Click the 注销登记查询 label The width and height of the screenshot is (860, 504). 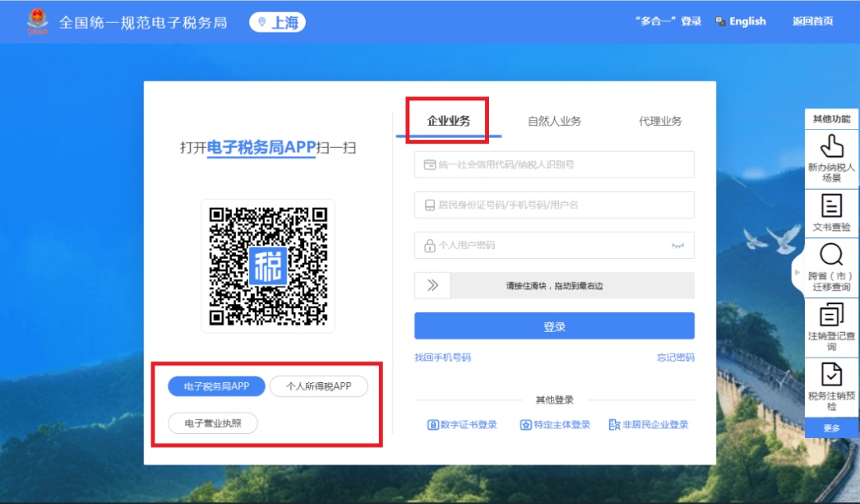[x=831, y=341]
